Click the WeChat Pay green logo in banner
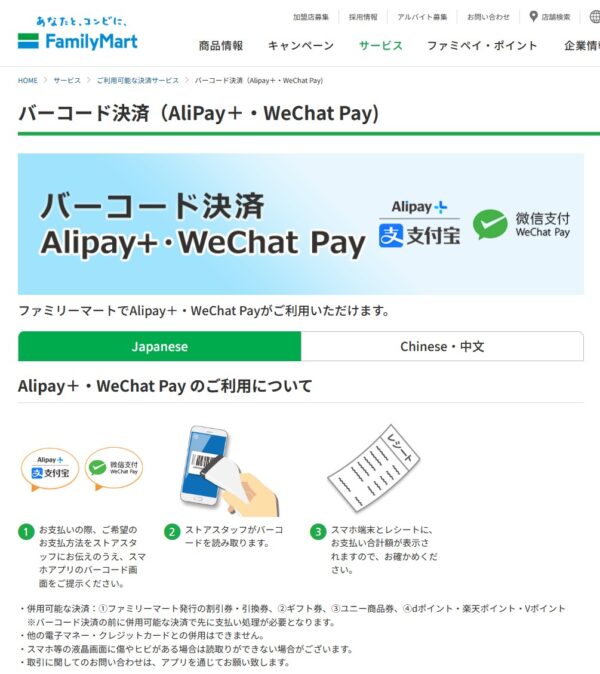 490,224
